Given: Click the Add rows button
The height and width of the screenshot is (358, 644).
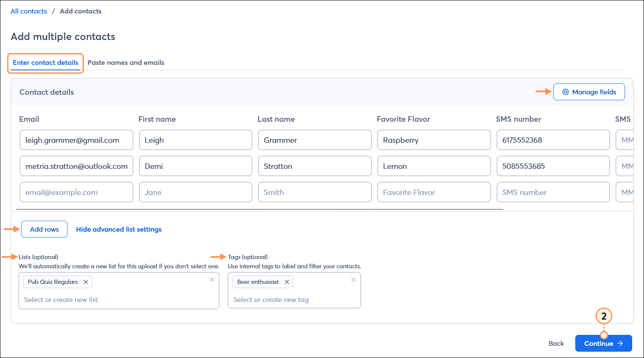Looking at the screenshot, I should 44,229.
